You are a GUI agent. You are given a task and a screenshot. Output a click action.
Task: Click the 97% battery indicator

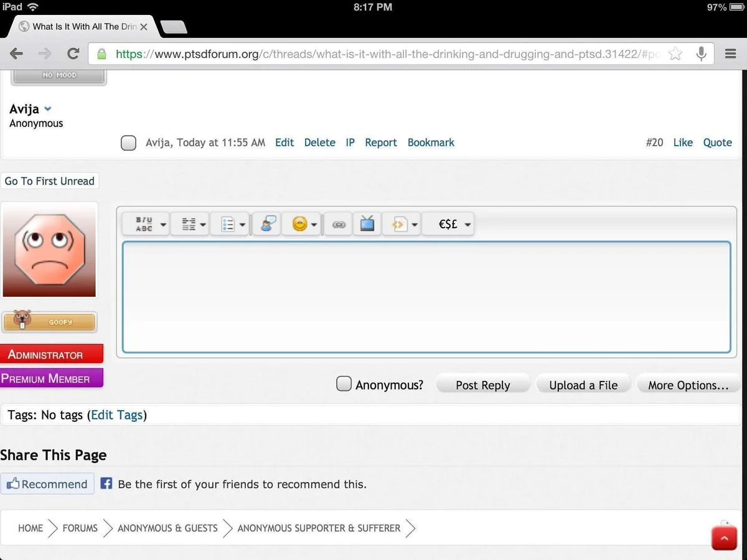[x=725, y=7]
